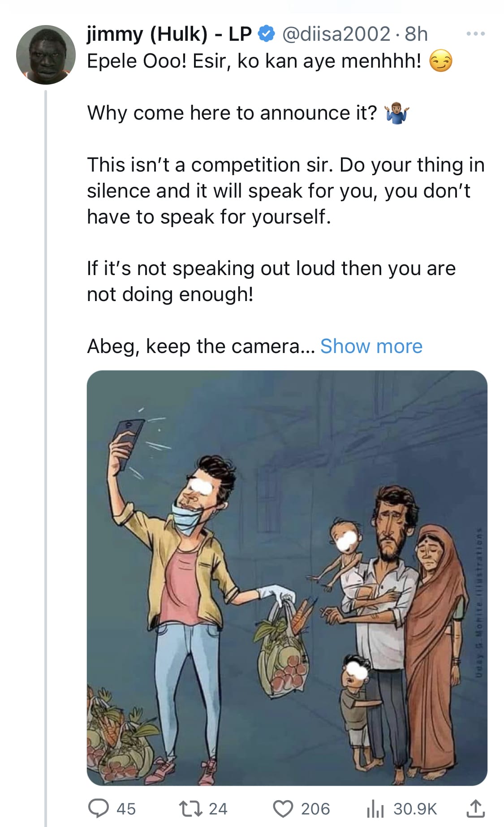This screenshot has height=827, width=504.
Task: Visit the @diisa2002 handle link
Action: [336, 34]
